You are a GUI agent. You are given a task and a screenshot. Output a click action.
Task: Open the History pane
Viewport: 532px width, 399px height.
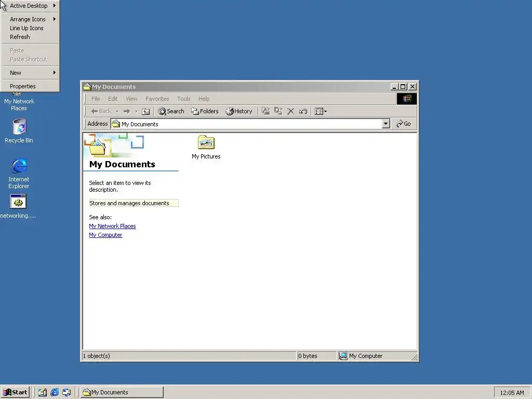[239, 111]
